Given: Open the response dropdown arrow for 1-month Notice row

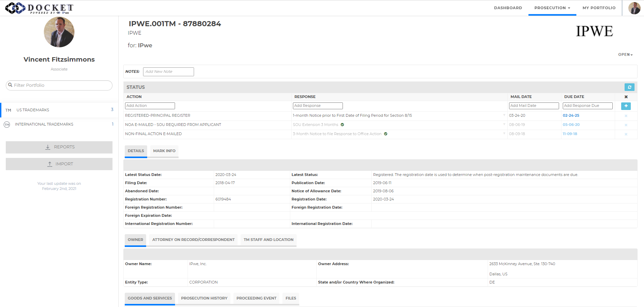Looking at the screenshot, I should [x=504, y=115].
